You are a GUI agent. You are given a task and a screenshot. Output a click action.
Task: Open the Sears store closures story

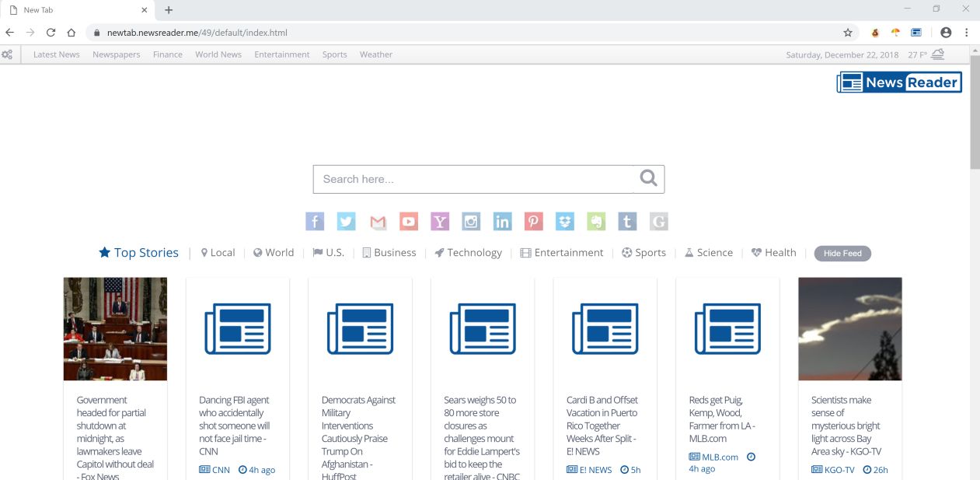point(482,438)
